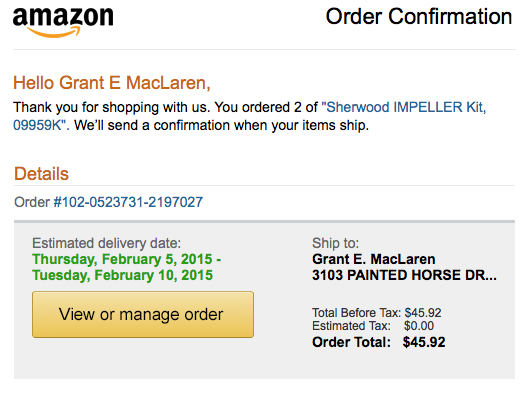Click the Order Total $45.92 amount
Viewport: 527px width, 395px height.
pyautogui.click(x=424, y=342)
